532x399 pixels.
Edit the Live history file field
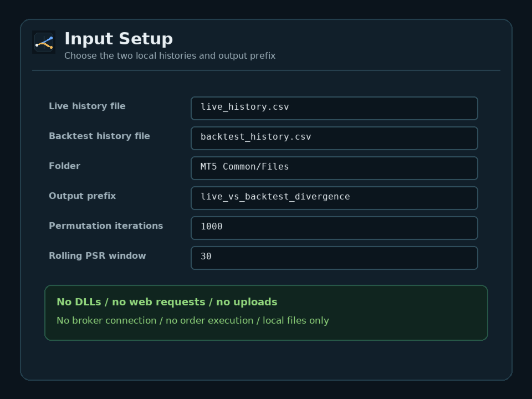[334, 108]
